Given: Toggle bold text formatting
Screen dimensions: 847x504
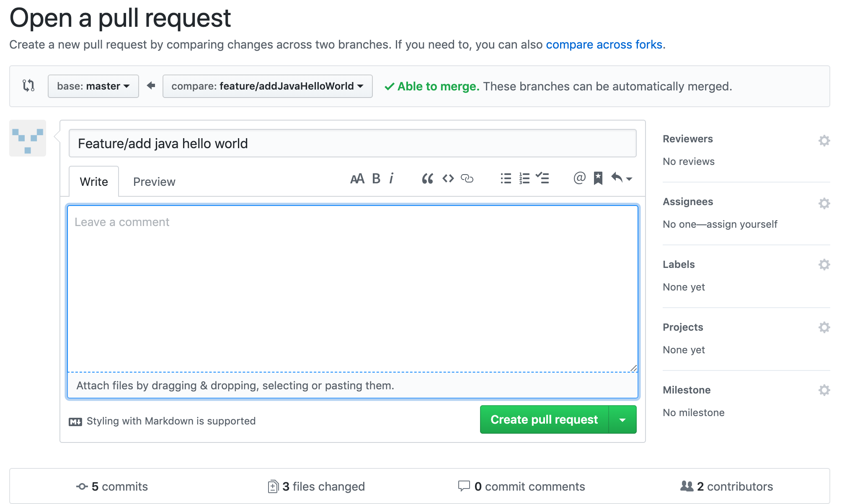Looking at the screenshot, I should pos(376,179).
